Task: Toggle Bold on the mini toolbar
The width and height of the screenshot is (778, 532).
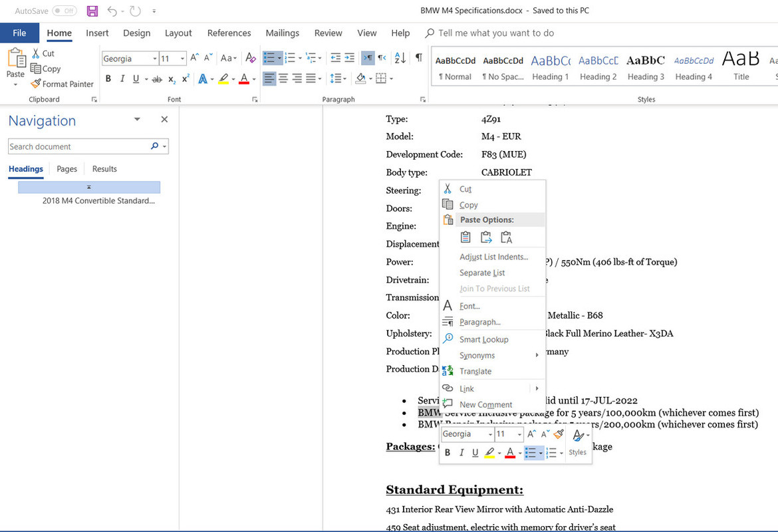Action: pyautogui.click(x=448, y=453)
